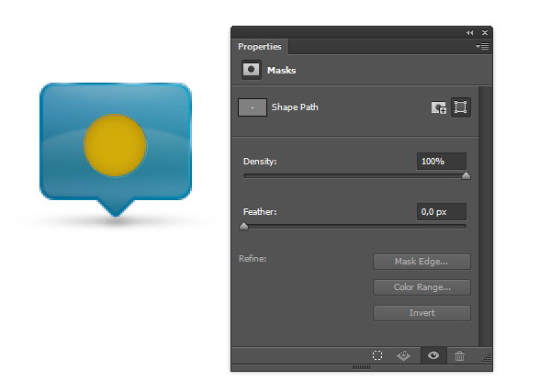This screenshot has height=392, width=551.
Task: Load selection from mask icon
Action: tap(377, 355)
